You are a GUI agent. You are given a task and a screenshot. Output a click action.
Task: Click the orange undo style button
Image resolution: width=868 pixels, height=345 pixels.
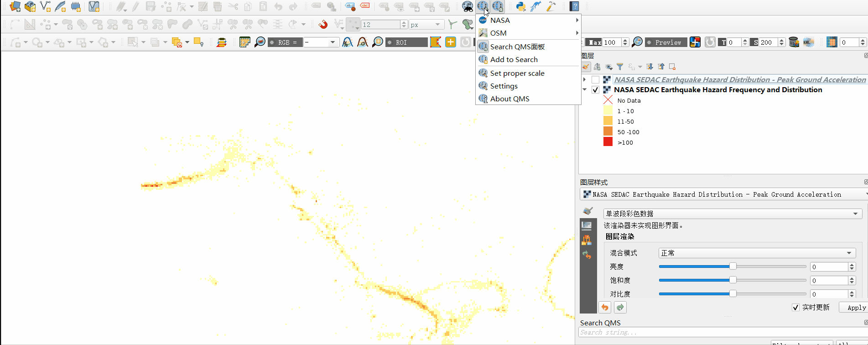coord(605,308)
